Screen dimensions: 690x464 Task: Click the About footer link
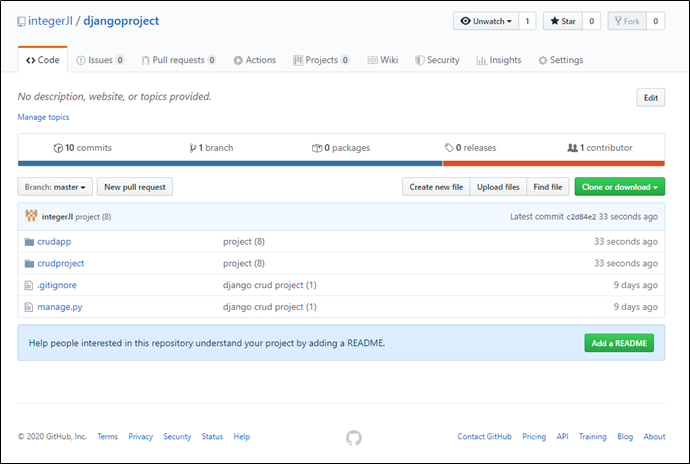tap(654, 436)
